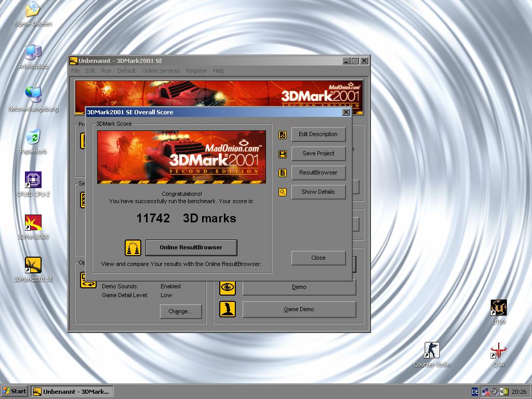The height and width of the screenshot is (399, 532).
Task: Click the 20:26 clock in tray
Action: pos(519,392)
